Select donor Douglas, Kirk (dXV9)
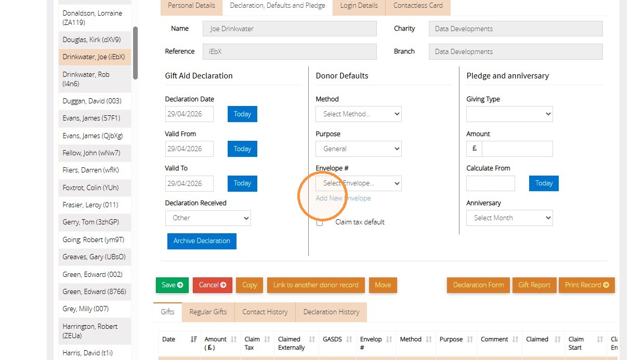This screenshot has width=644, height=360. 95,39
